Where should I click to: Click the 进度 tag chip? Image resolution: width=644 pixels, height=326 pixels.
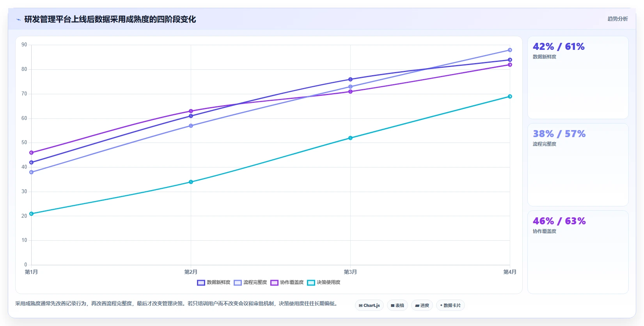422,305
